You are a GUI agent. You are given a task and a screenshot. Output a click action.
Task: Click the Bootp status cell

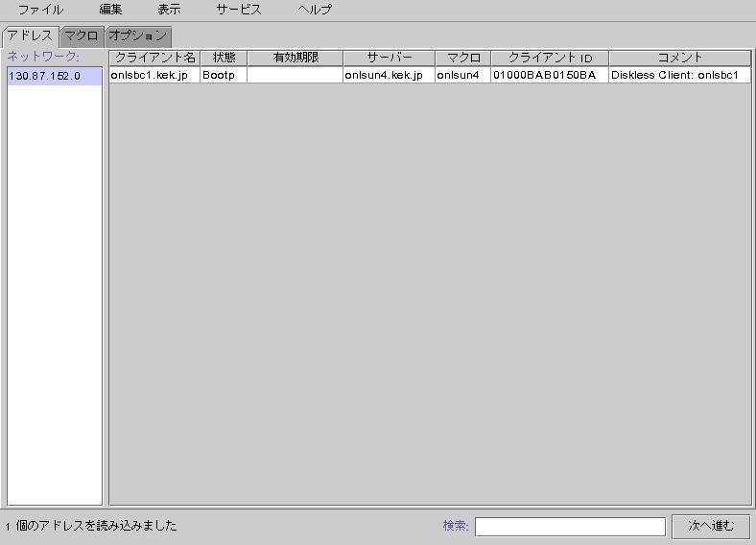[224, 75]
